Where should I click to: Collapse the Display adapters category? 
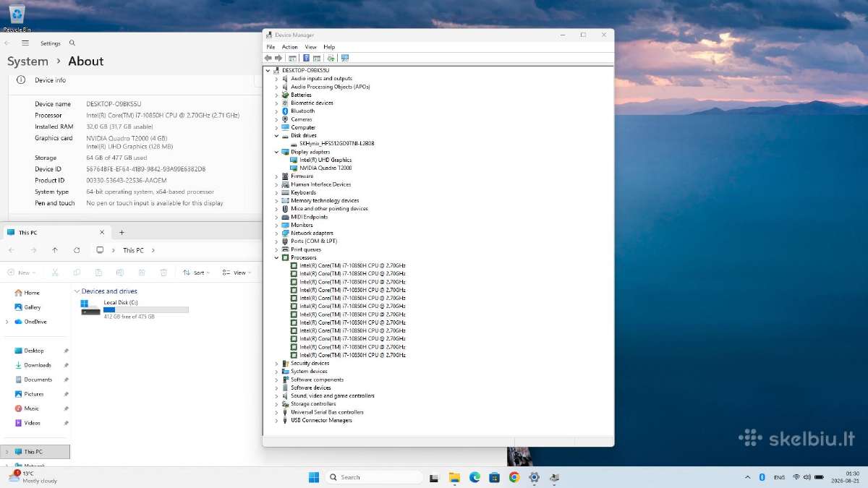pyautogui.click(x=276, y=152)
